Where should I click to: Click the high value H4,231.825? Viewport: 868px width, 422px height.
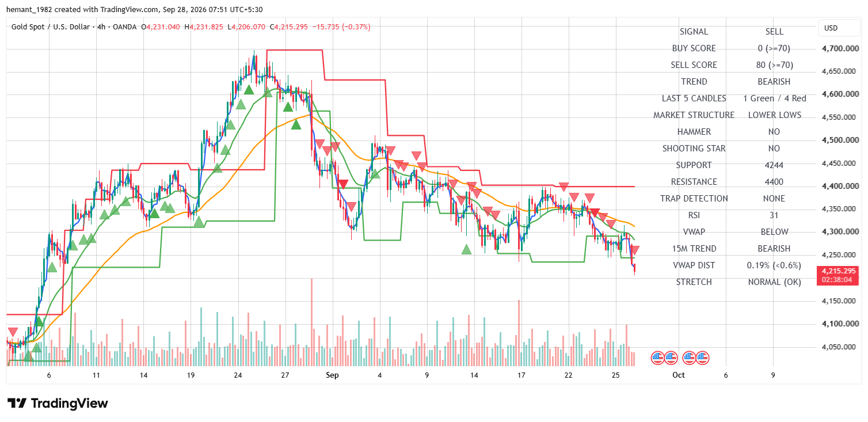204,27
